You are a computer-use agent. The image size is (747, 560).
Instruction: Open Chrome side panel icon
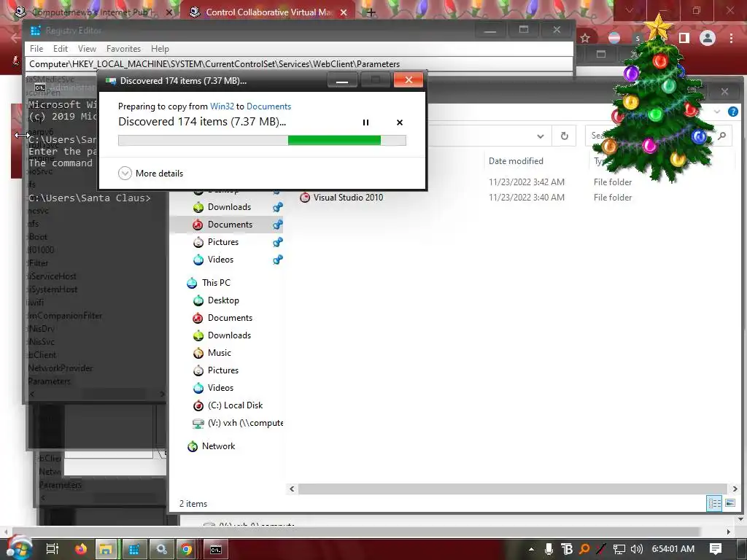tap(684, 38)
